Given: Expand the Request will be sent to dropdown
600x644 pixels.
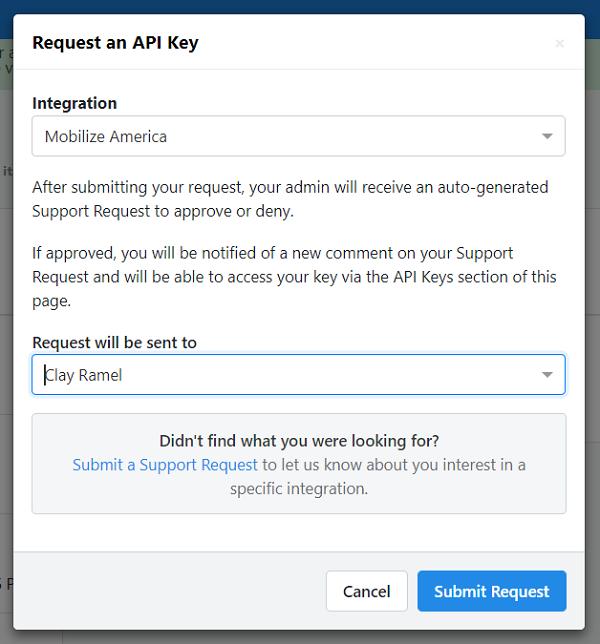Looking at the screenshot, I should pos(298,375).
